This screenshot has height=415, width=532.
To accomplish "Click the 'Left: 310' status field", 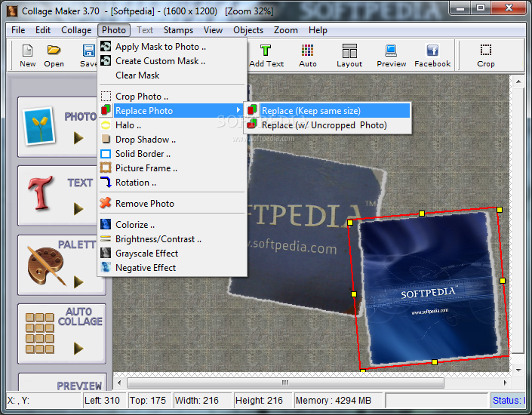I will tap(104, 401).
